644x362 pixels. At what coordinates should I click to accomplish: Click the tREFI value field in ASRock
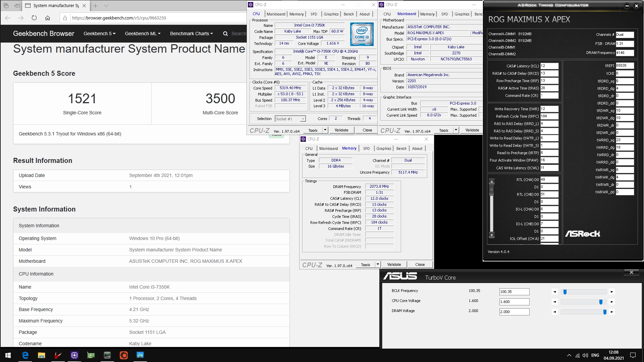(x=625, y=66)
